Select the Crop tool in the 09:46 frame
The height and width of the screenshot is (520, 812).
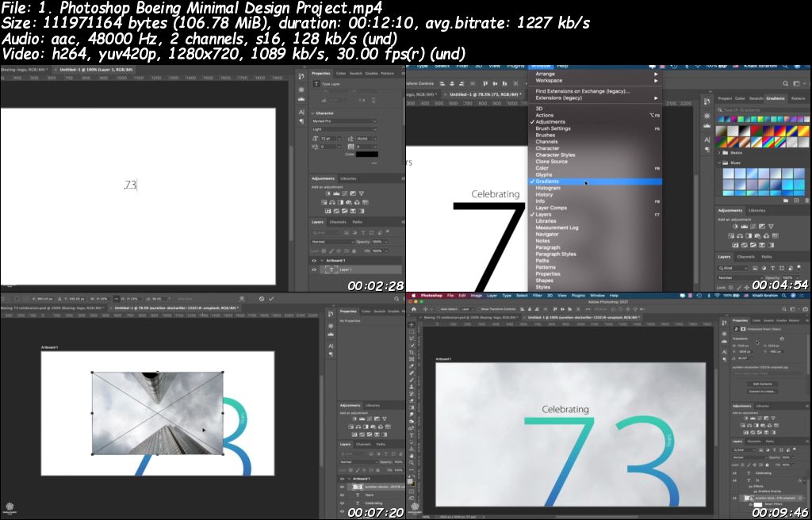coord(412,352)
